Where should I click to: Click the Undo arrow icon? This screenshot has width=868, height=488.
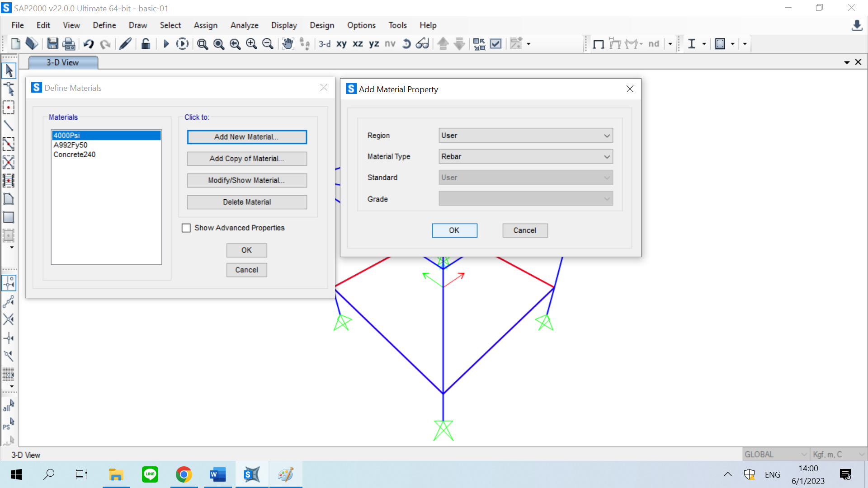[88, 44]
